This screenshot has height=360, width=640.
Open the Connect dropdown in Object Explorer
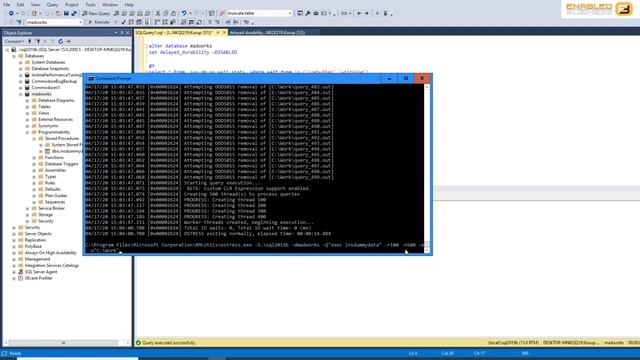(14, 41)
